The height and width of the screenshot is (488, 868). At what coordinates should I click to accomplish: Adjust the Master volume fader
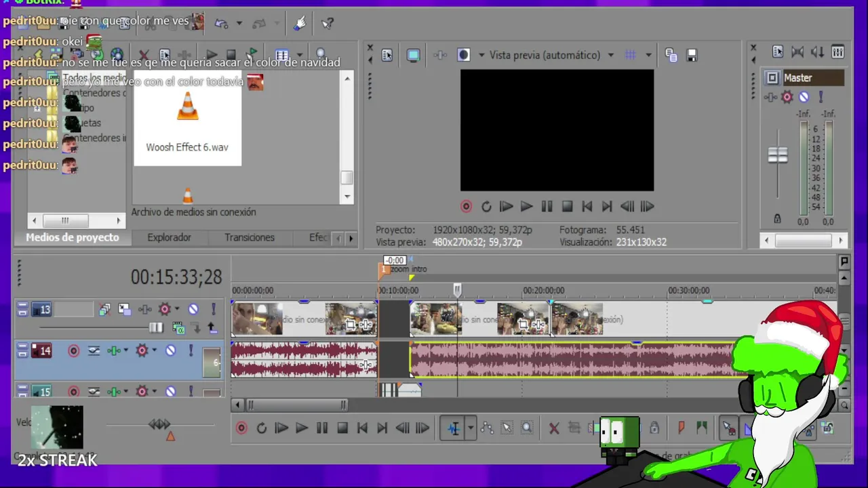778,155
